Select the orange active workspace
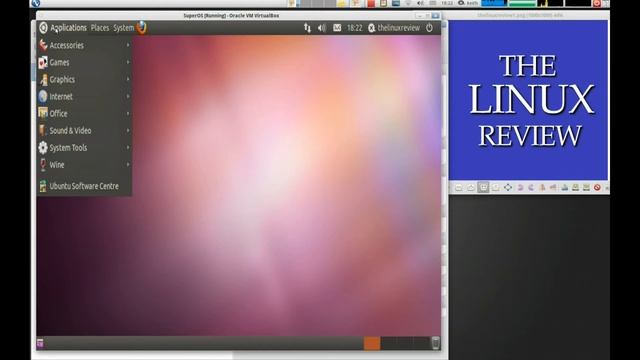Screen dimensions: 640x360 (x=372, y=343)
